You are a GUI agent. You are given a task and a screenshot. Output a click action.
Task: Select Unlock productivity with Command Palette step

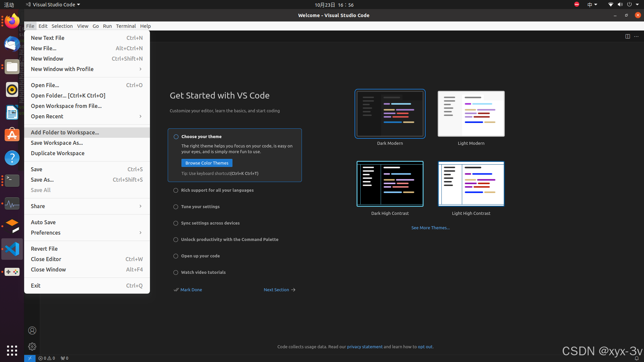(226, 240)
